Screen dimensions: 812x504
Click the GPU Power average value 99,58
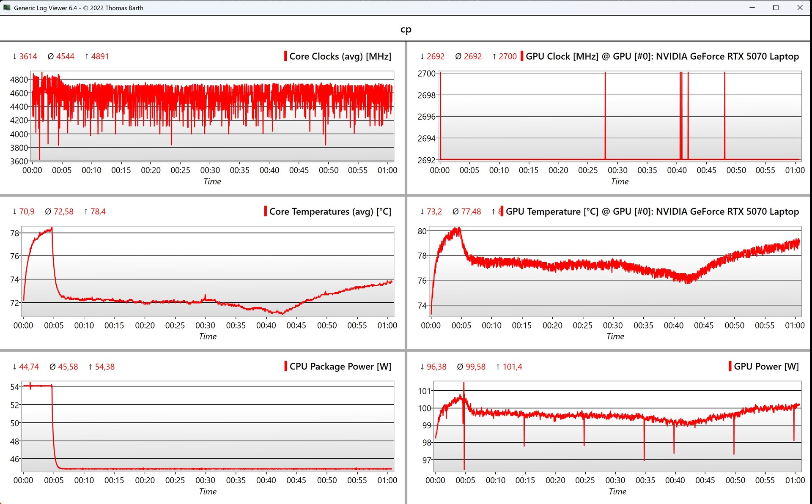click(x=475, y=367)
